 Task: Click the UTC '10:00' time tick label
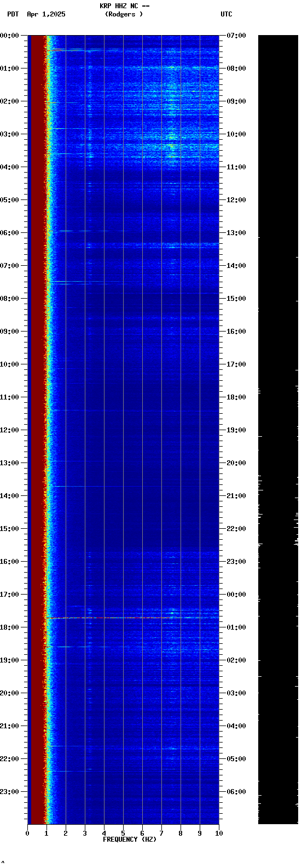[236, 134]
